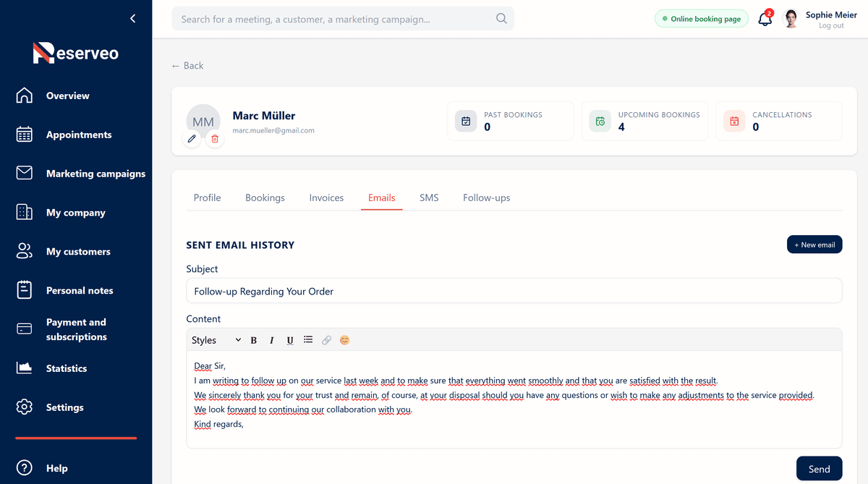This screenshot has height=484, width=868.
Task: Click the marc.mueller@gmail.com email text
Action: 273,130
